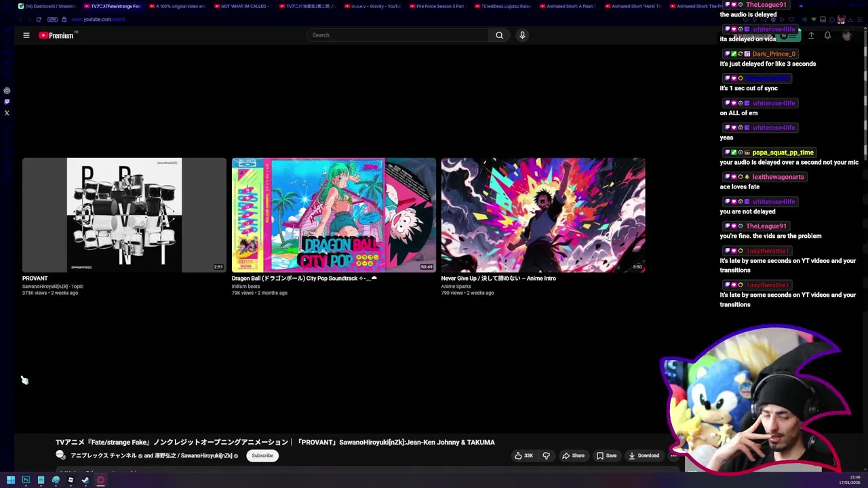Switch to the 'A 100% original video' tab
This screenshot has width=868, height=488.
click(x=178, y=6)
